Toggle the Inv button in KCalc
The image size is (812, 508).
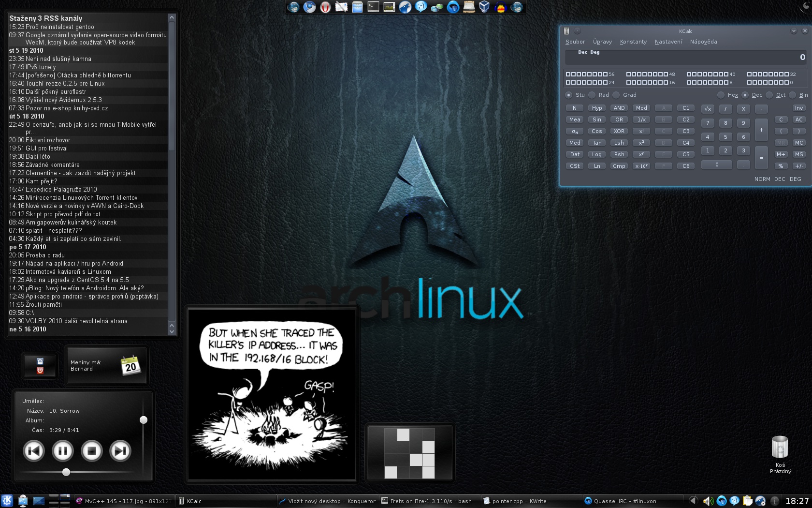coord(799,108)
